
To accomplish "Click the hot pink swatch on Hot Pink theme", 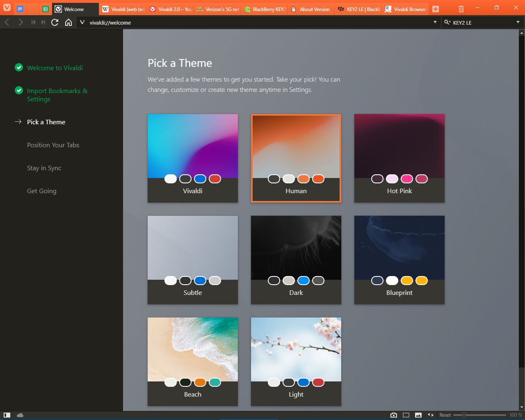I will pos(407,179).
